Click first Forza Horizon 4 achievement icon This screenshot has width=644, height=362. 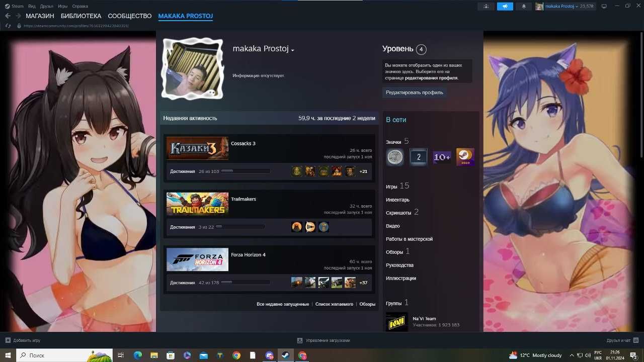pyautogui.click(x=297, y=283)
